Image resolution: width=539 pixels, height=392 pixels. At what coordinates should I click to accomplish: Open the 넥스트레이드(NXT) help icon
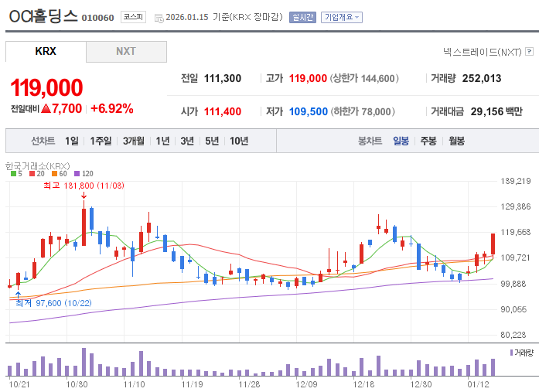pyautogui.click(x=530, y=52)
